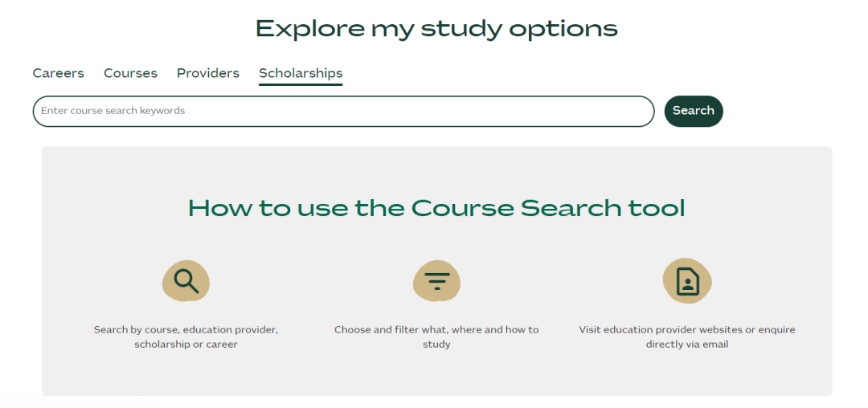Click the provider profile document icon

click(x=687, y=281)
